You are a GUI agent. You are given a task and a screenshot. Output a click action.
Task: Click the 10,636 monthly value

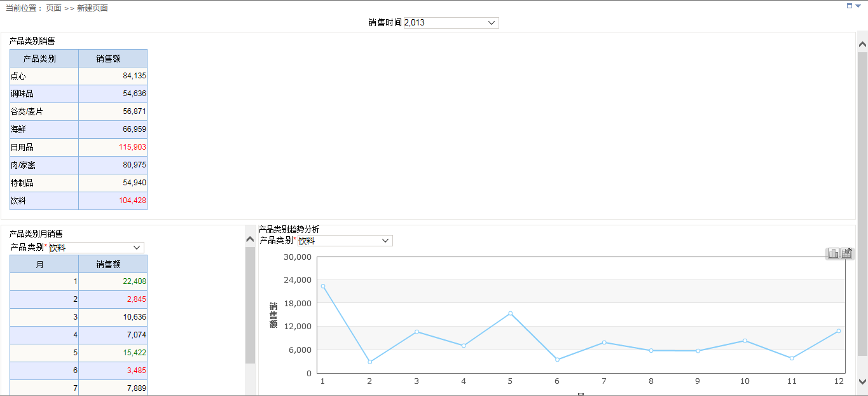point(134,316)
